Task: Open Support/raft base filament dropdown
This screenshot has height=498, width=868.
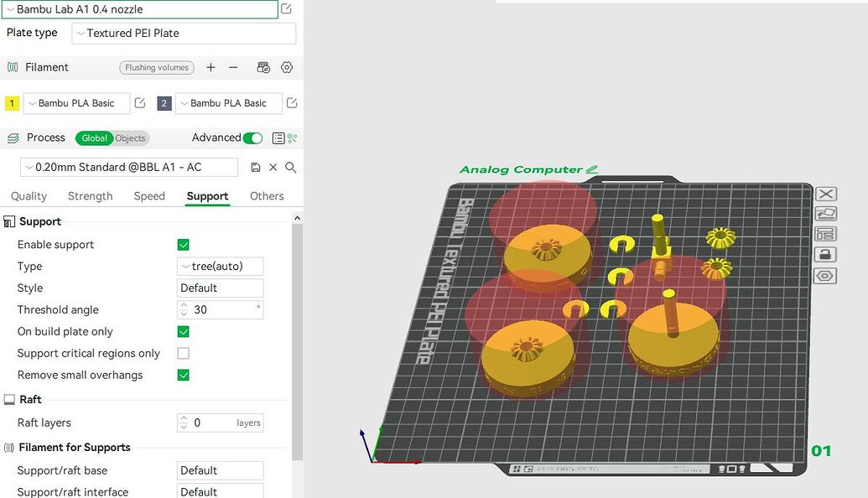Action: coord(220,470)
